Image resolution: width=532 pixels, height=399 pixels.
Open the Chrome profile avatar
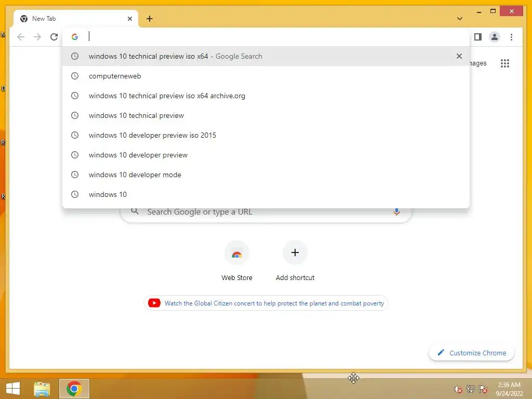(x=495, y=37)
